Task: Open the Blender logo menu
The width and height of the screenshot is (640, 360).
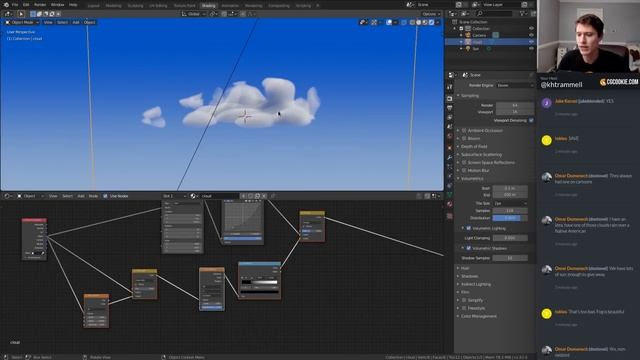Action: [x=6, y=5]
